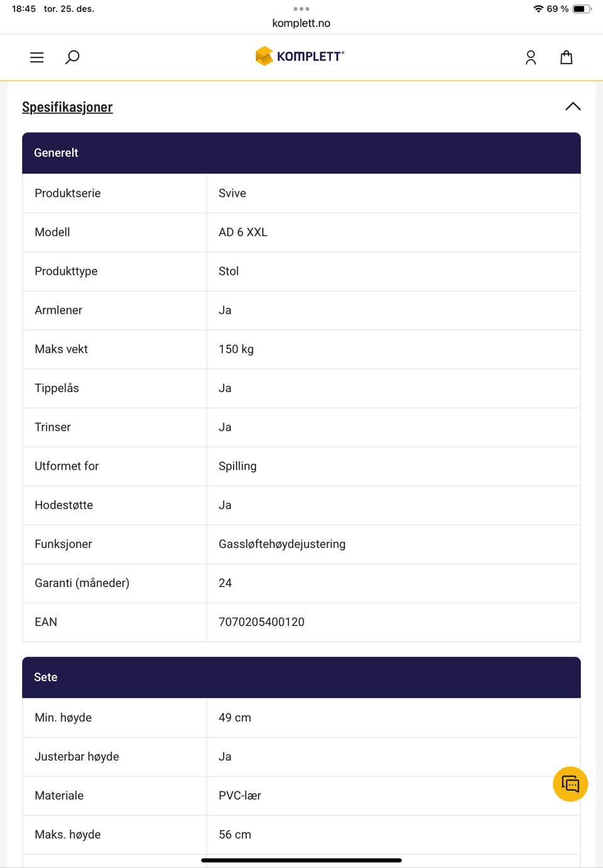
Task: Go to the Komplett logo homepage
Action: (300, 56)
